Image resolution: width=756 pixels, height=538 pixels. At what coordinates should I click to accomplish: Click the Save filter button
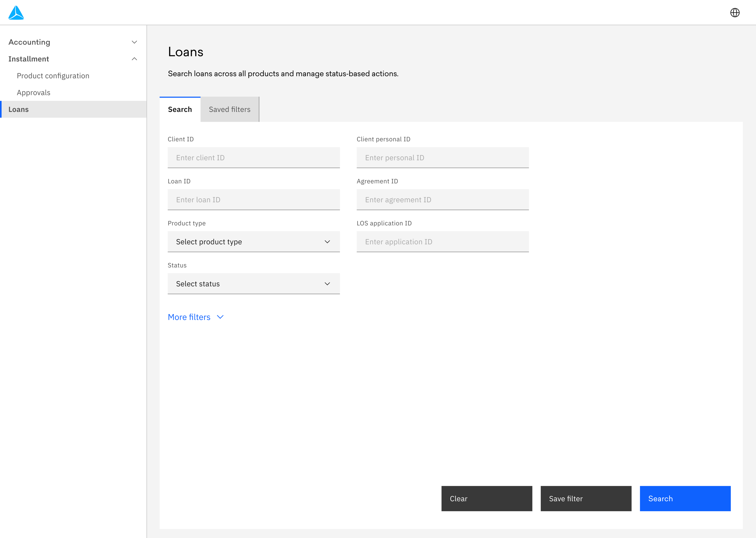click(x=586, y=499)
